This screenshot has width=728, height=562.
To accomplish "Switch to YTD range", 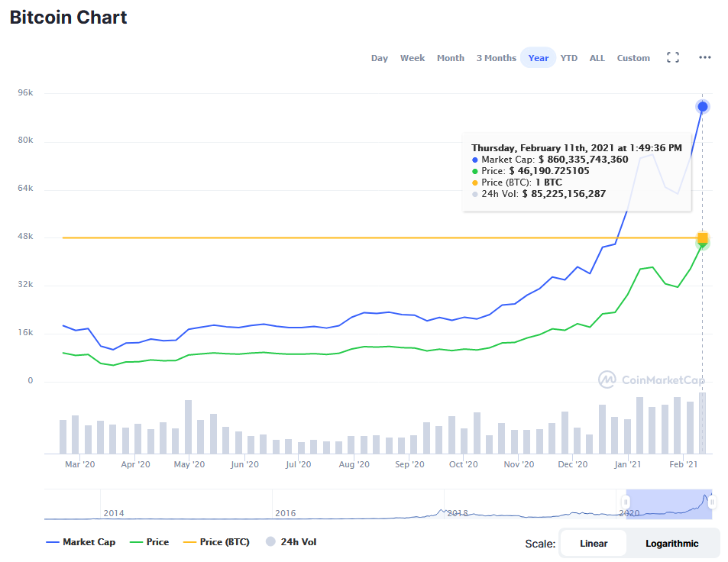I will 568,58.
